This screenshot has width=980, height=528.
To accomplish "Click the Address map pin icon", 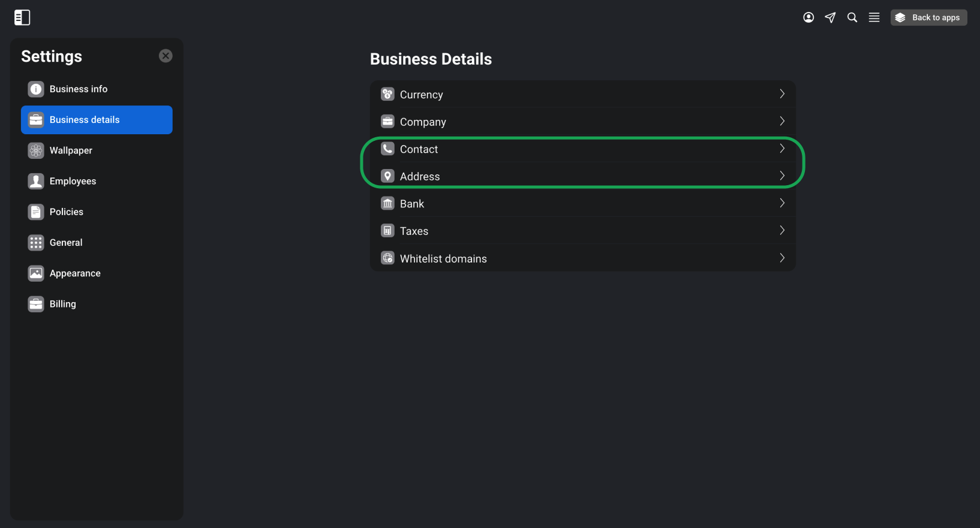I will pyautogui.click(x=388, y=176).
